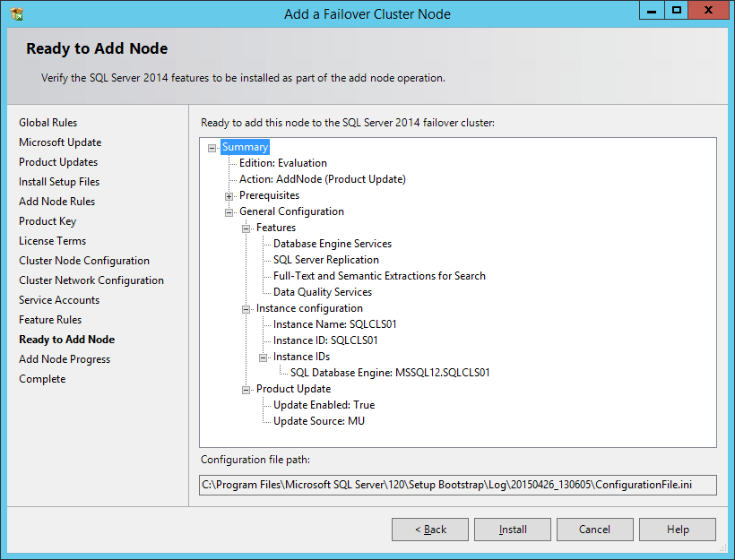Select the Action: AddNode (Product Update) row

[x=323, y=179]
